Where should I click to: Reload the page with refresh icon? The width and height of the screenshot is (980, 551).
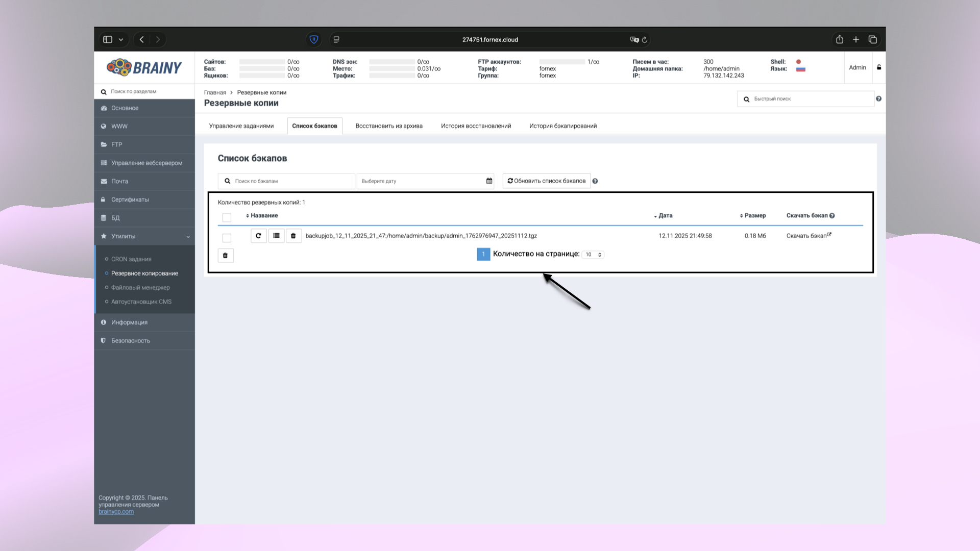(645, 39)
